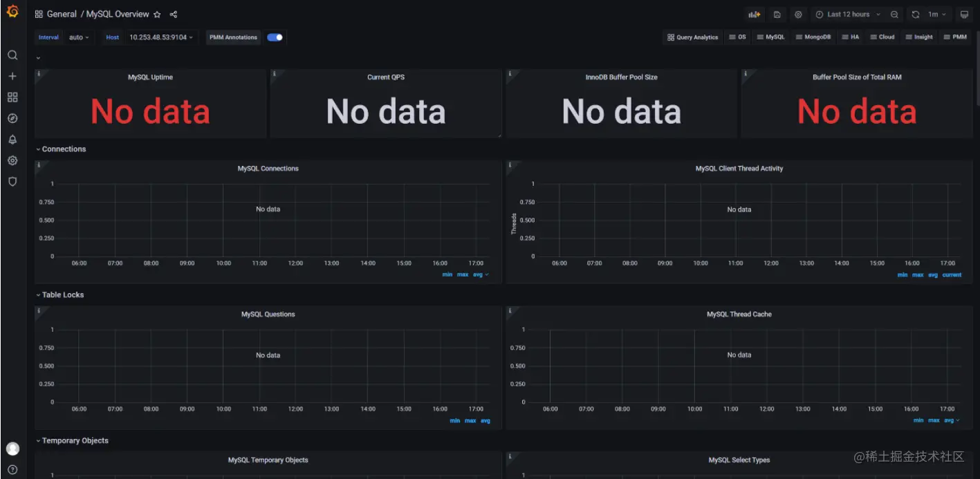Open the Configuration gear in sidebar

point(12,160)
